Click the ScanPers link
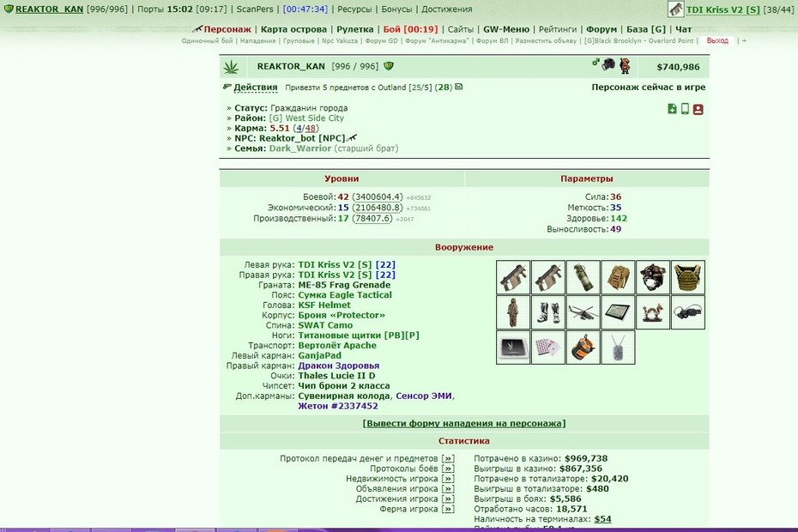Image resolution: width=798 pixels, height=532 pixels. [255, 9]
